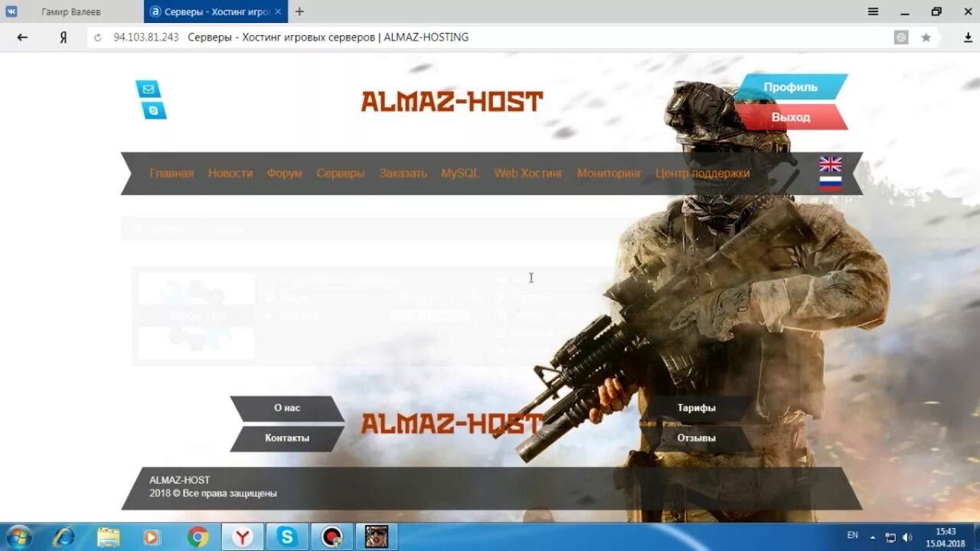This screenshot has height=551, width=980.
Task: Click the INSTALLED server thumbnail
Action: click(197, 316)
